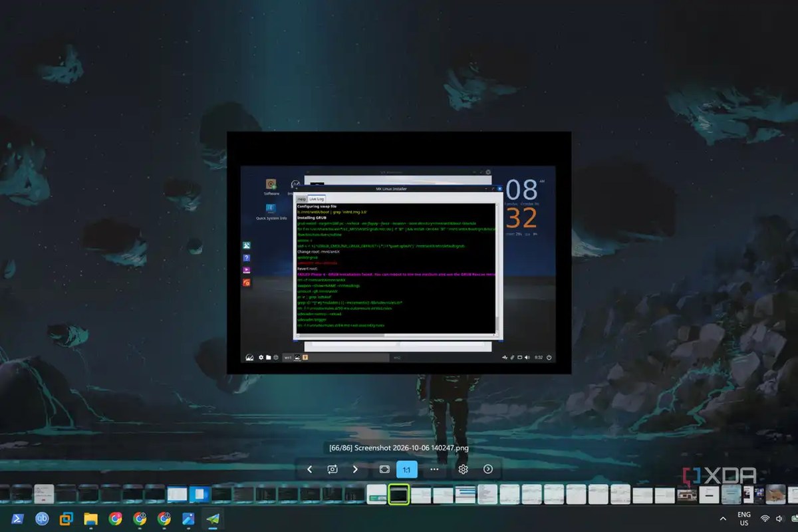The height and width of the screenshot is (532, 798).
Task: Expand the system tray hidden icons chevron
Action: pyautogui.click(x=723, y=519)
